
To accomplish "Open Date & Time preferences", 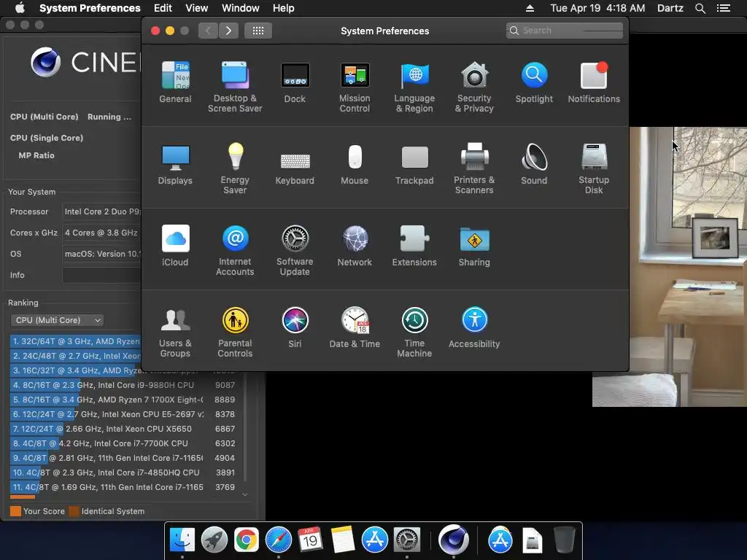I will [x=355, y=327].
